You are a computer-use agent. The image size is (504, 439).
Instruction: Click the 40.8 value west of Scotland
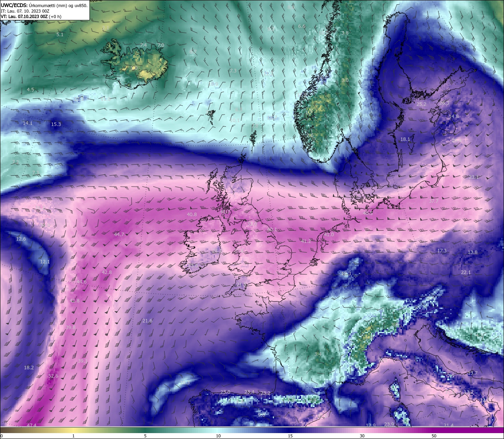192,215
